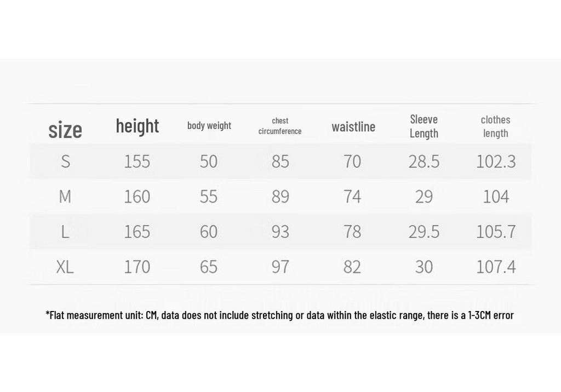Viewport: 561px width, 392px height.
Task: Click the 'height' column header
Action: click(x=138, y=126)
